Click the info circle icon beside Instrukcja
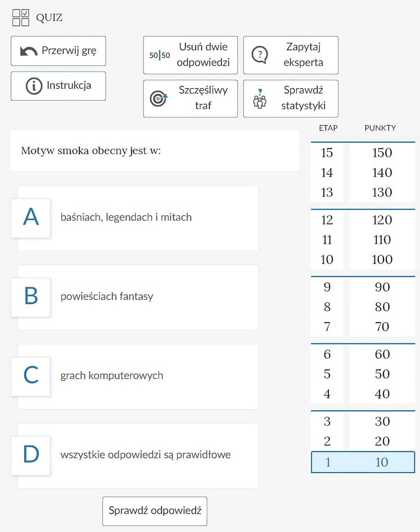The width and height of the screenshot is (420, 532). pyautogui.click(x=34, y=86)
